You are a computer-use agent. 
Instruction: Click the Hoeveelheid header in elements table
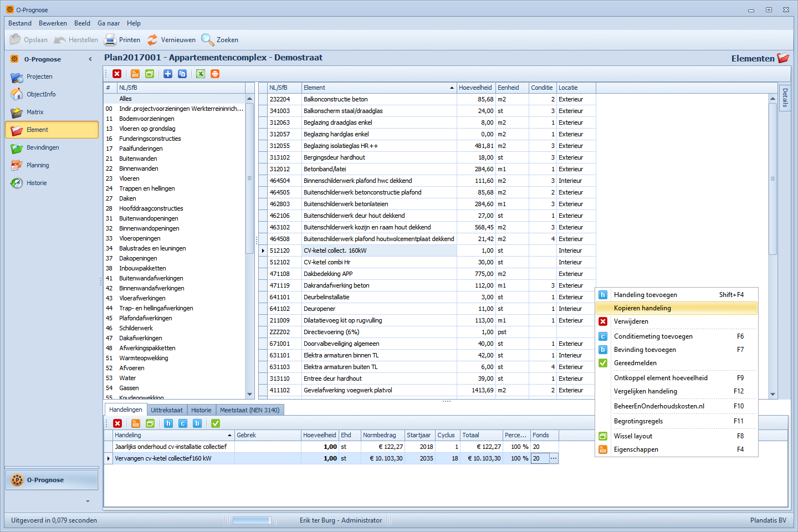click(x=475, y=88)
